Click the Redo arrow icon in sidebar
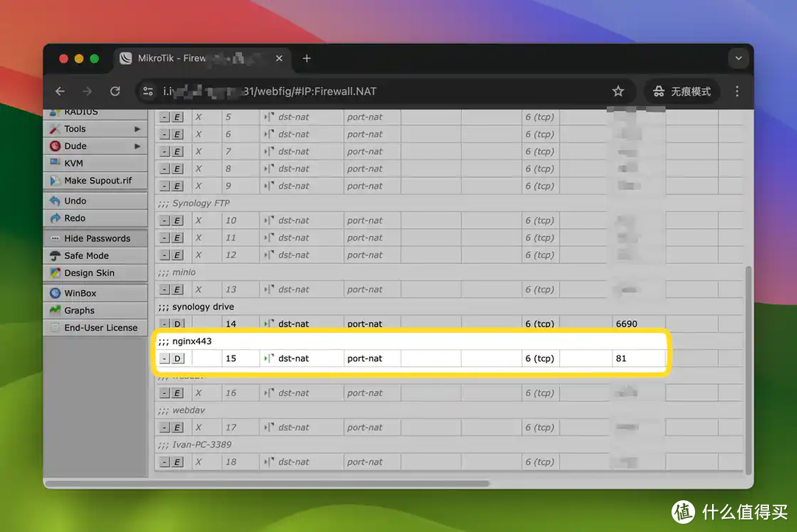The height and width of the screenshot is (532, 797). coord(55,218)
